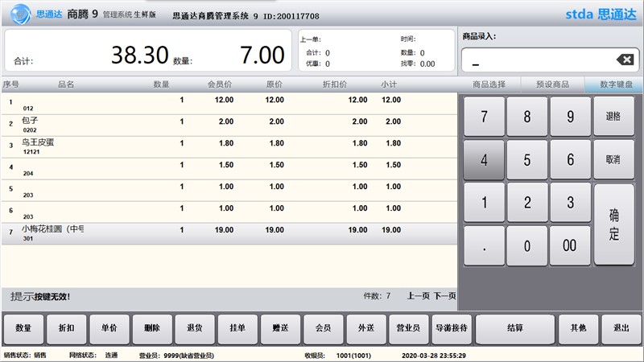Tap keypad digit 5
The height and width of the screenshot is (362, 644).
527,159
